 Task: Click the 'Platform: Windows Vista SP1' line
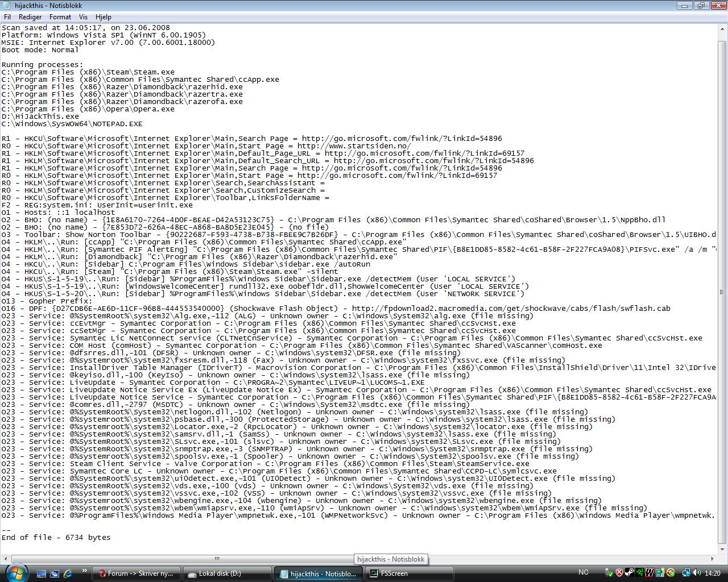point(104,35)
